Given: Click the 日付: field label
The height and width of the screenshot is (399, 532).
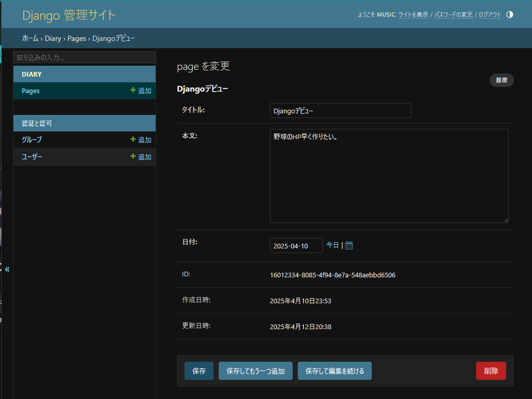Looking at the screenshot, I should 190,242.
